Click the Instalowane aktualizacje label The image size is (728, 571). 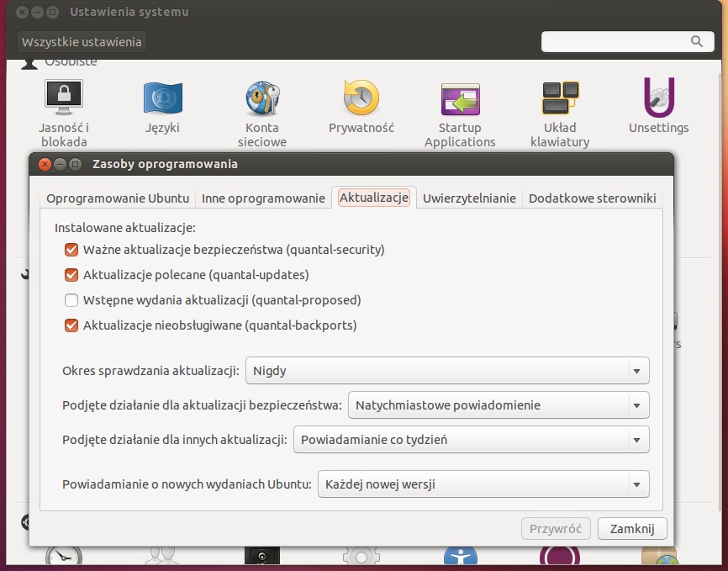[x=125, y=228]
